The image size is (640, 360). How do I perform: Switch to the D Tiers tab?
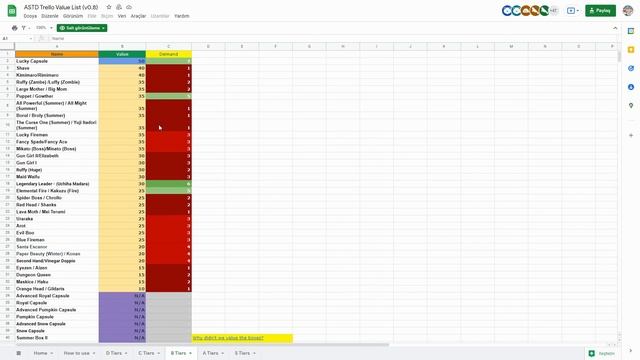click(114, 353)
